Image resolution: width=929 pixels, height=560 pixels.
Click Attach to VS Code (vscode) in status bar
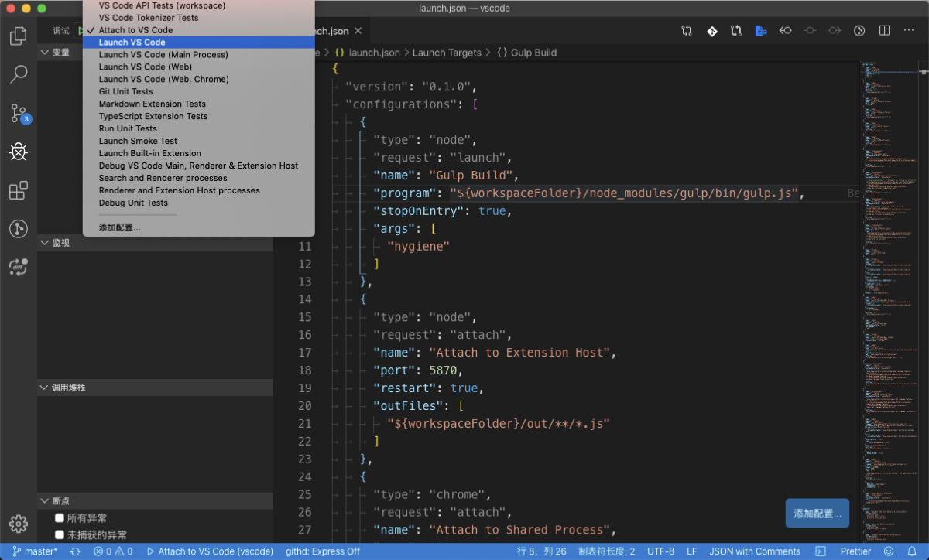pyautogui.click(x=210, y=551)
